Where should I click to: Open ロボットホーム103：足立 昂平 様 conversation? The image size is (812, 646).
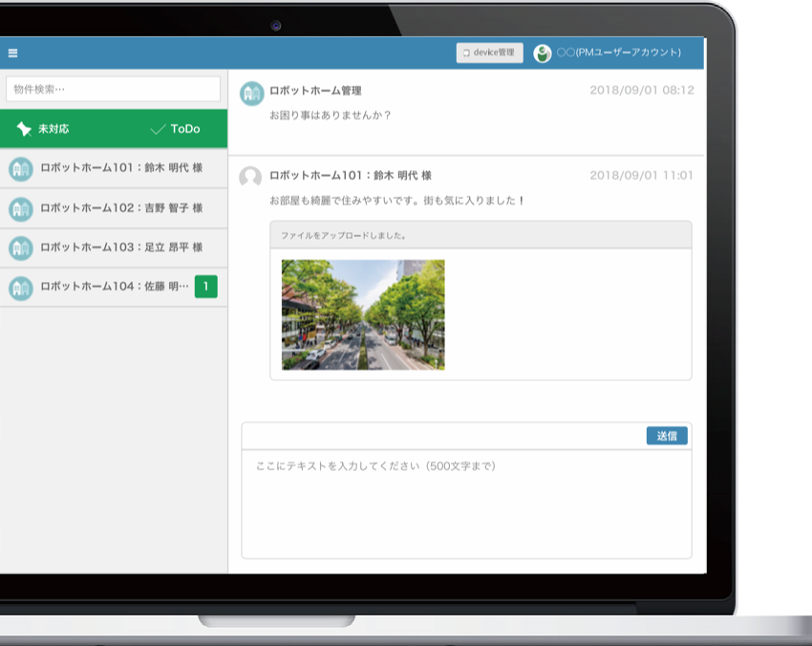[114, 248]
